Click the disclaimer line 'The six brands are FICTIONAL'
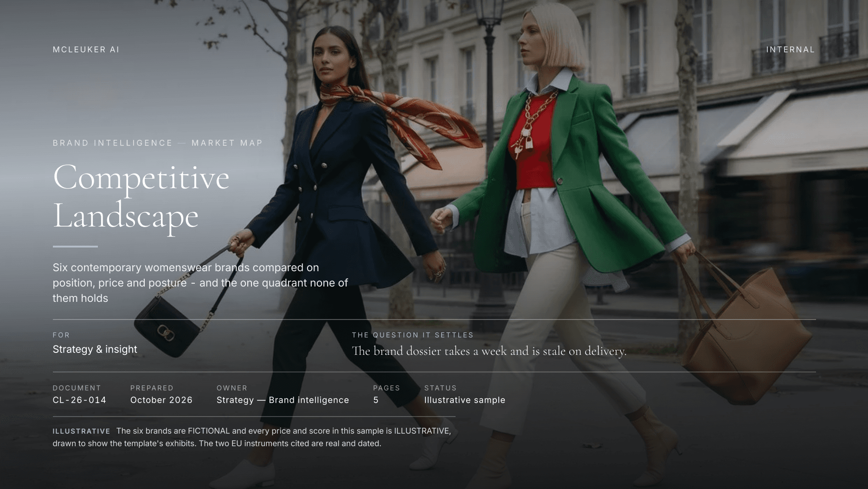This screenshot has height=489, width=868. (x=283, y=431)
